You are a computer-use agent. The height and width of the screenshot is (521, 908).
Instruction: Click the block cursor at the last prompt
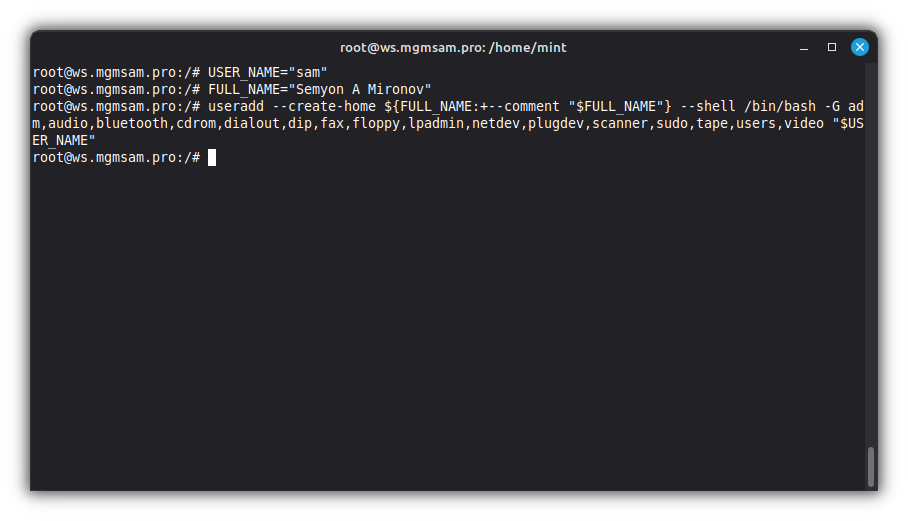point(212,157)
